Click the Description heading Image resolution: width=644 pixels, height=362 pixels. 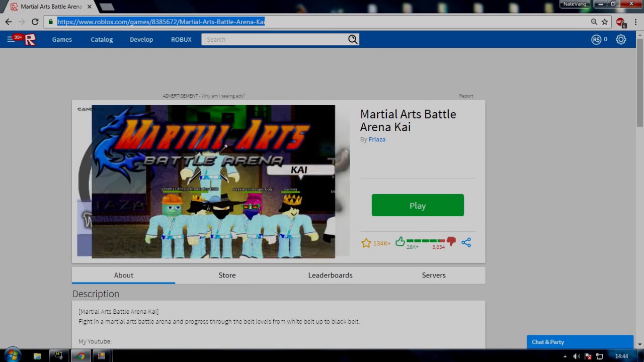point(96,294)
